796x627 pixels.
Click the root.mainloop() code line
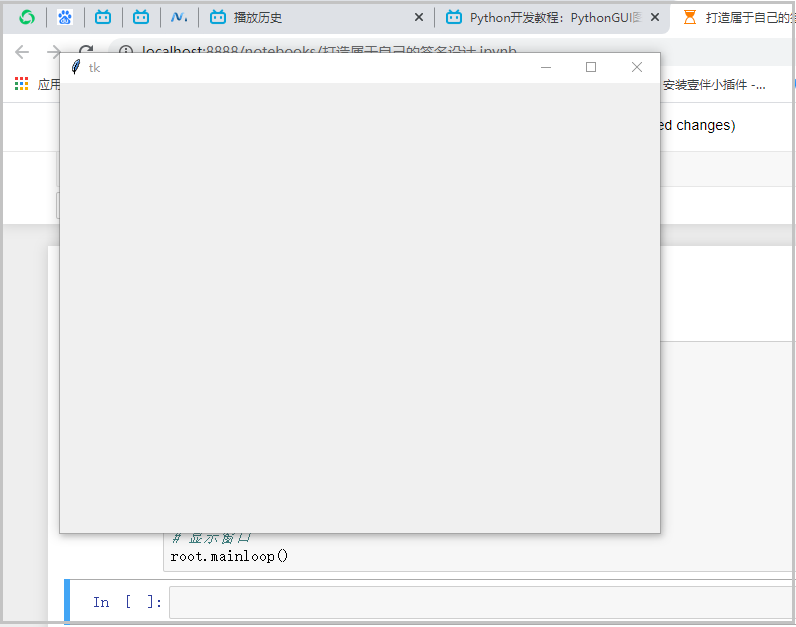[x=229, y=556]
